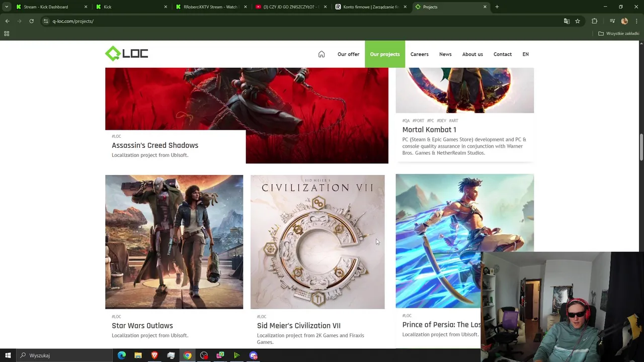This screenshot has width=644, height=362.
Task: Go to About us page
Action: 472,54
